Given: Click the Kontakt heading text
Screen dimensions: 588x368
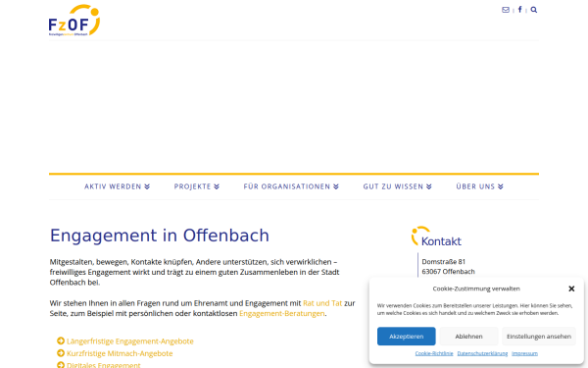Looking at the screenshot, I should pos(441,241).
